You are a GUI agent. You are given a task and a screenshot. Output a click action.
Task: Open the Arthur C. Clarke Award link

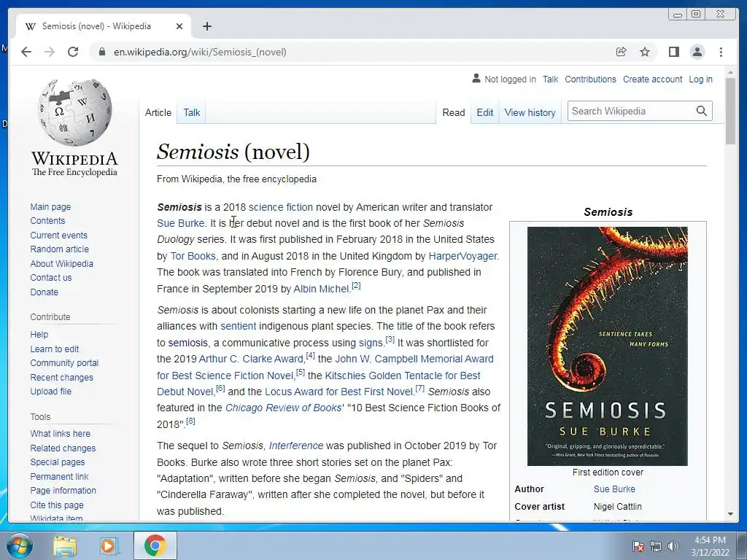click(x=251, y=359)
